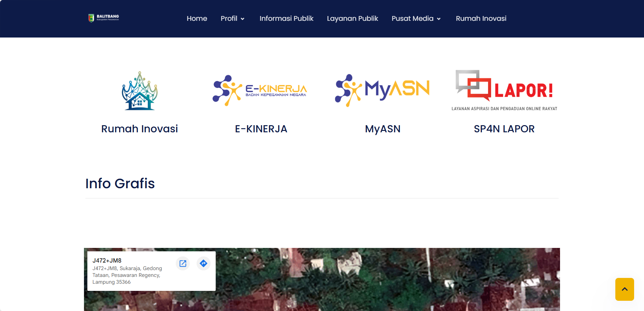
Task: Expand the Profil dropdown chevron
Action: click(x=243, y=19)
